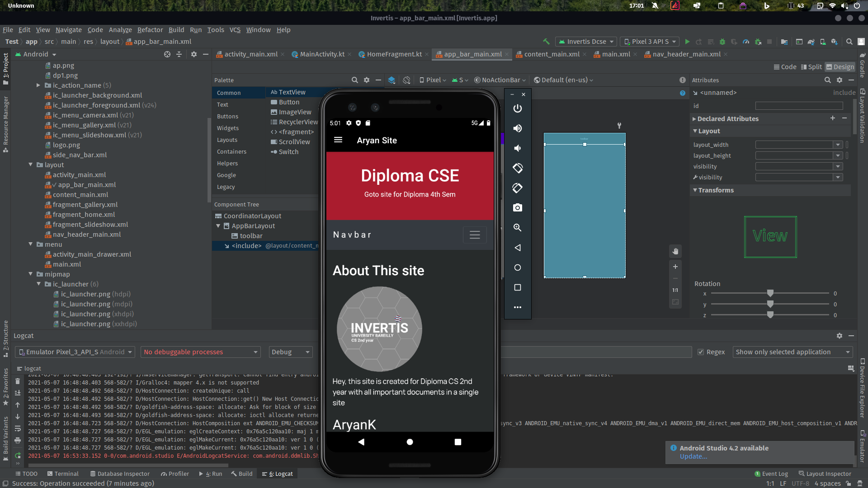
Task: Click the Search Everywhere magnifier in the toolbar
Action: pos(849,42)
